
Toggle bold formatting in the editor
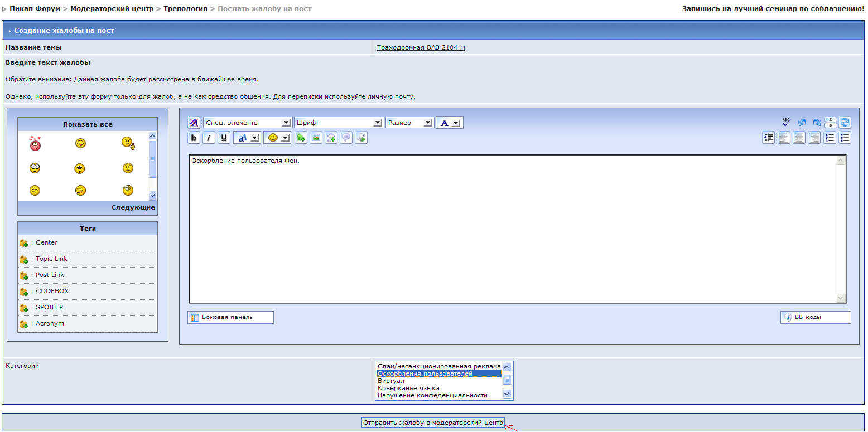pos(194,138)
